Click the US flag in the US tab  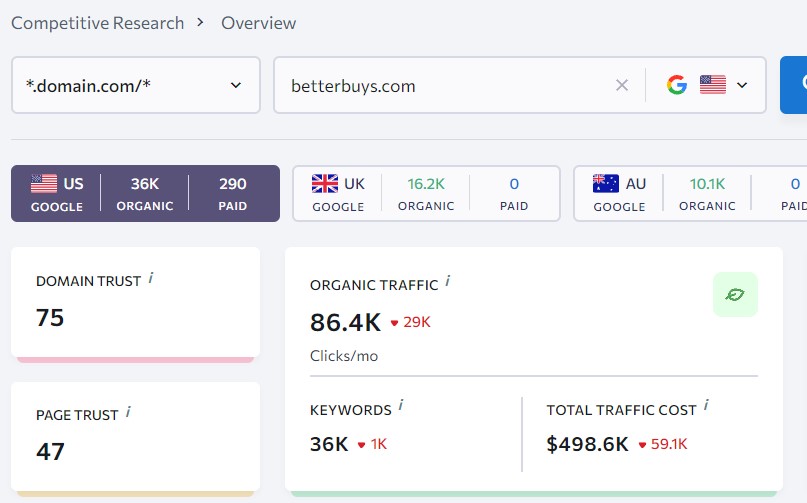pyautogui.click(x=44, y=183)
